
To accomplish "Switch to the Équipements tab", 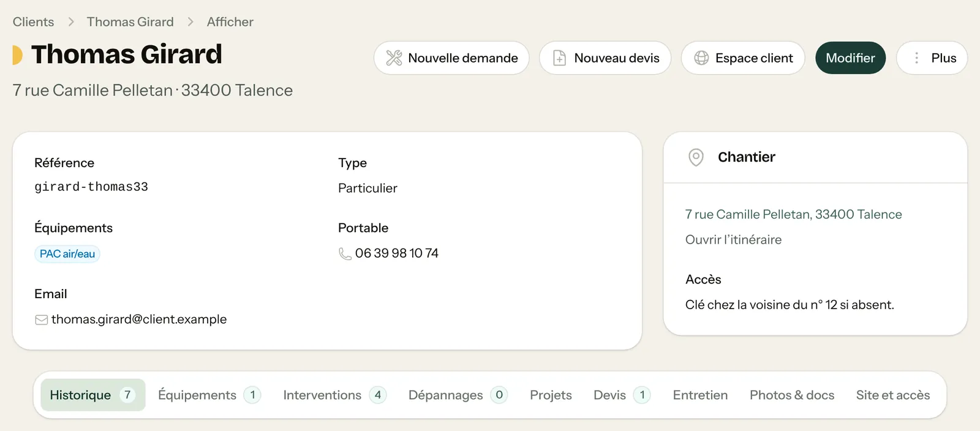I will [209, 395].
